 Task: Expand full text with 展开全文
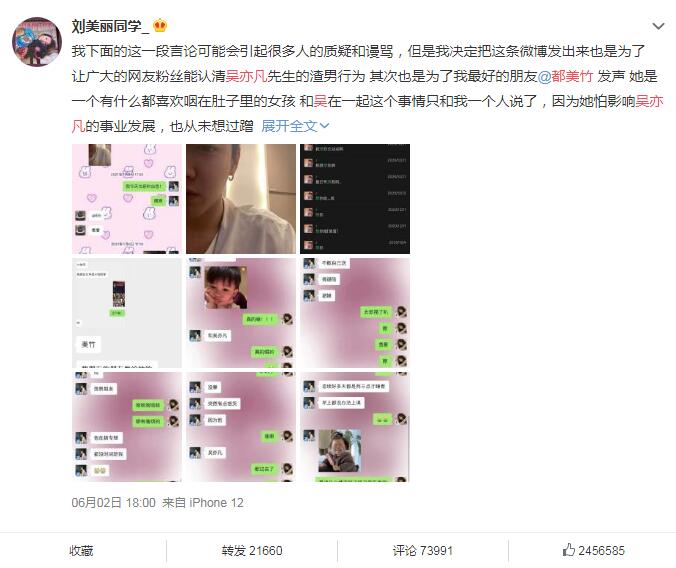[295, 126]
